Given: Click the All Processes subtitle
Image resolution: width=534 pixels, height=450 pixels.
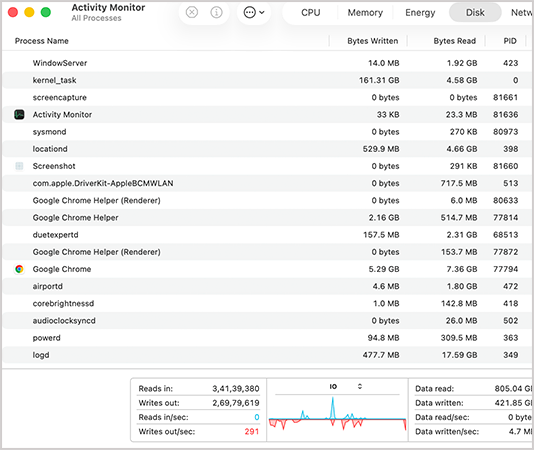Looking at the screenshot, I should [96, 18].
